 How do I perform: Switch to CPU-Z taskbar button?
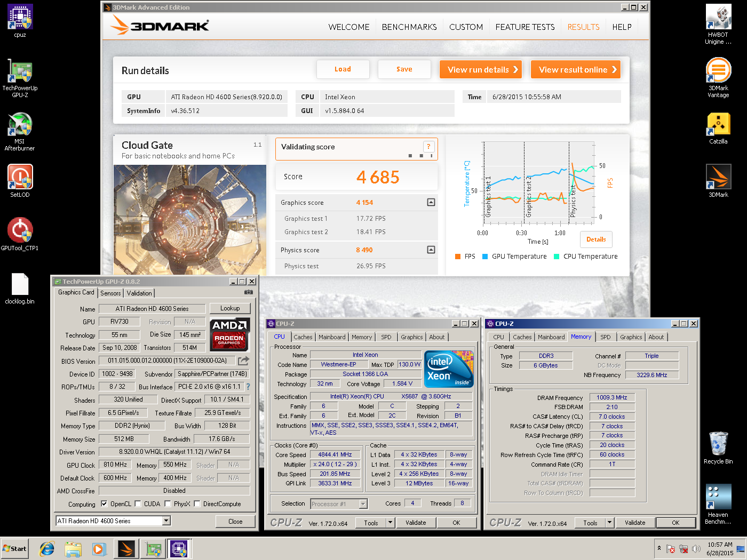(179, 548)
